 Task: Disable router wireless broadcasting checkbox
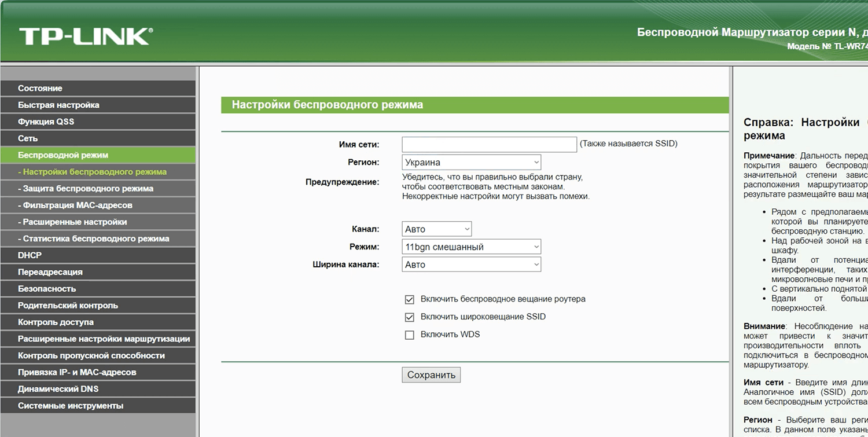click(x=410, y=300)
